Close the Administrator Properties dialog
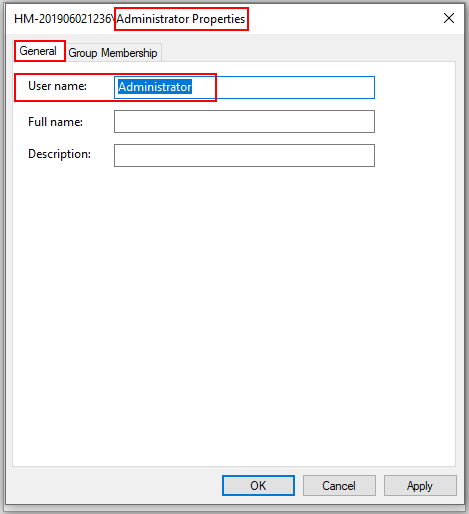 click(449, 18)
